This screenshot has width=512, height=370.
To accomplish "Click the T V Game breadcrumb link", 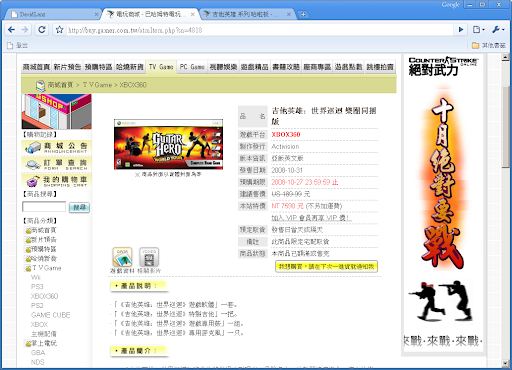I will click(x=97, y=85).
